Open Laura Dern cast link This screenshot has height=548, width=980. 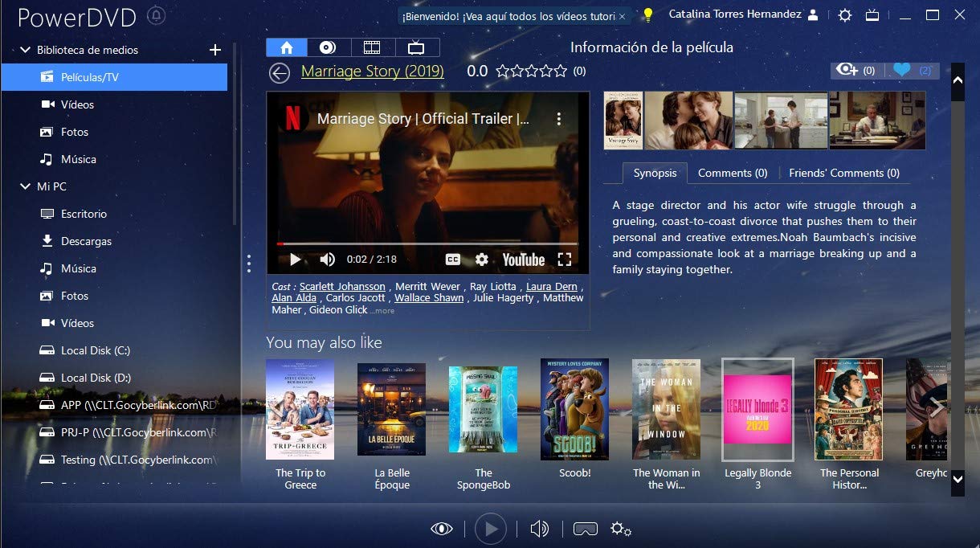click(x=552, y=287)
